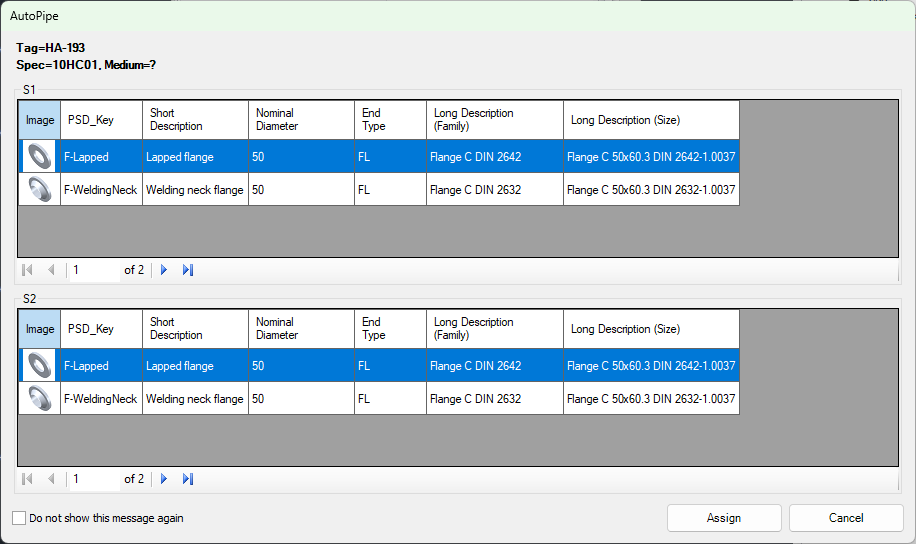916x544 pixels.
Task: Enable 'Do not show this message again'
Action: point(20,518)
